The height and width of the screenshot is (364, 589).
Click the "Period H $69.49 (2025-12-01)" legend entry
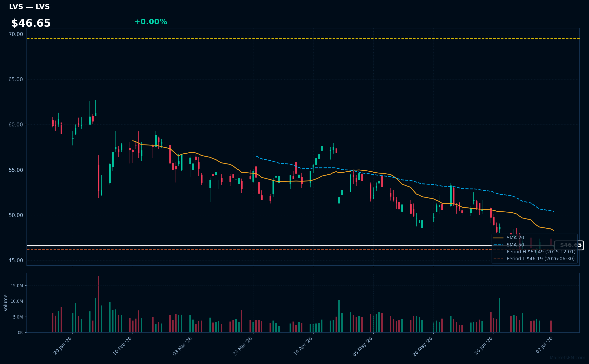point(534,252)
